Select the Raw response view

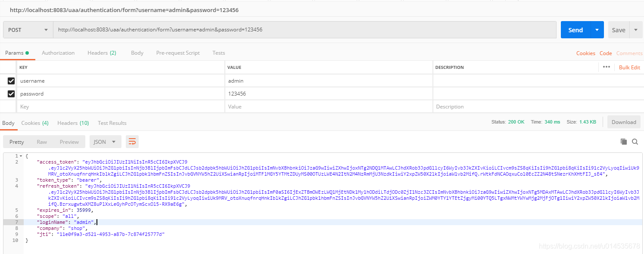[x=42, y=141]
